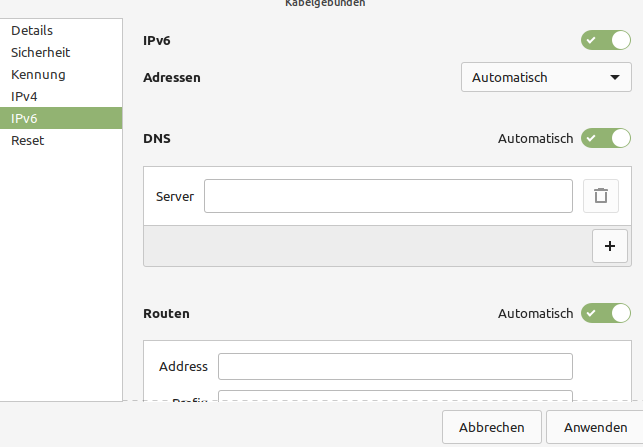The height and width of the screenshot is (447, 643).
Task: Delete the DNS server entry with trash icon
Action: tap(600, 196)
